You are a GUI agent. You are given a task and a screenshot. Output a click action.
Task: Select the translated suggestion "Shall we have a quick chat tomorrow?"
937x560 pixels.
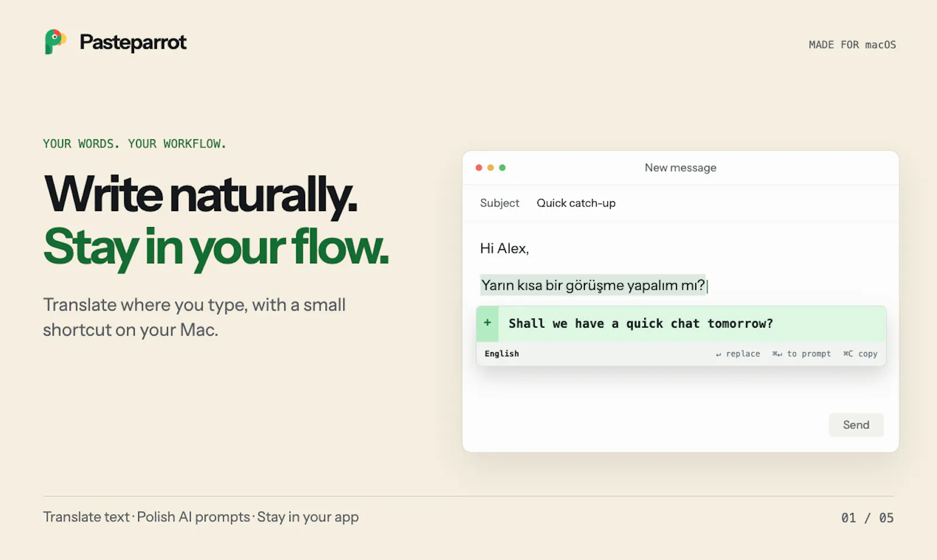(x=641, y=324)
